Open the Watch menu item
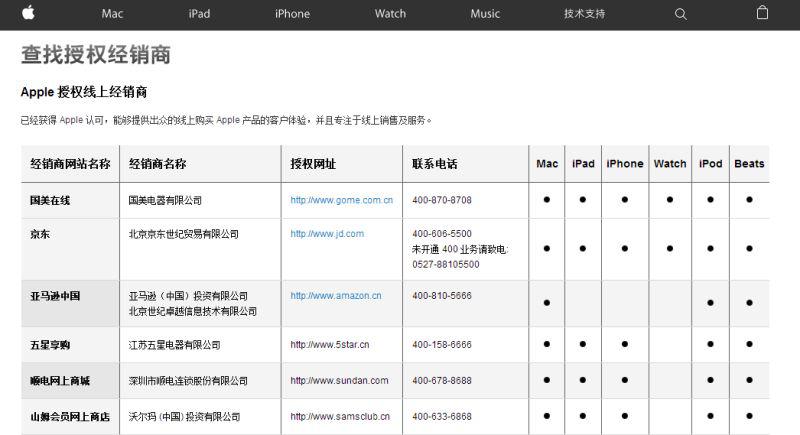Viewport: 800px width, 435px height. point(390,14)
